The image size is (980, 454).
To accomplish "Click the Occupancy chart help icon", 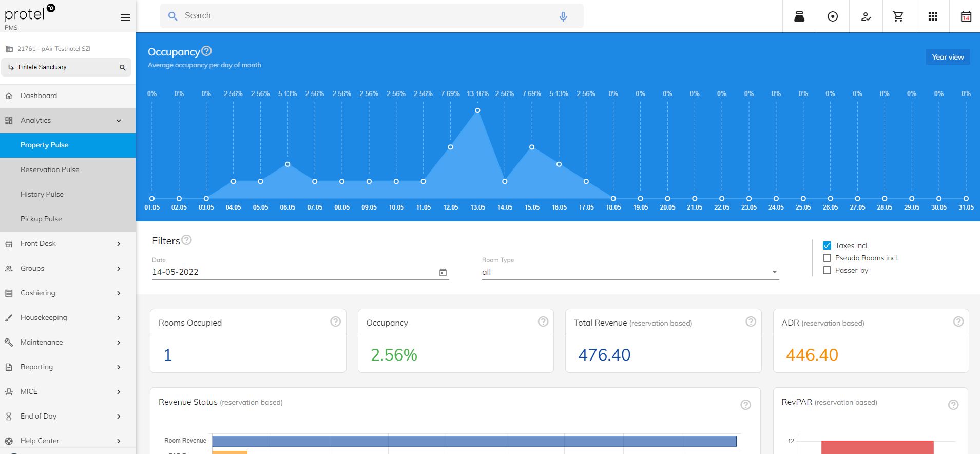I will [206, 51].
